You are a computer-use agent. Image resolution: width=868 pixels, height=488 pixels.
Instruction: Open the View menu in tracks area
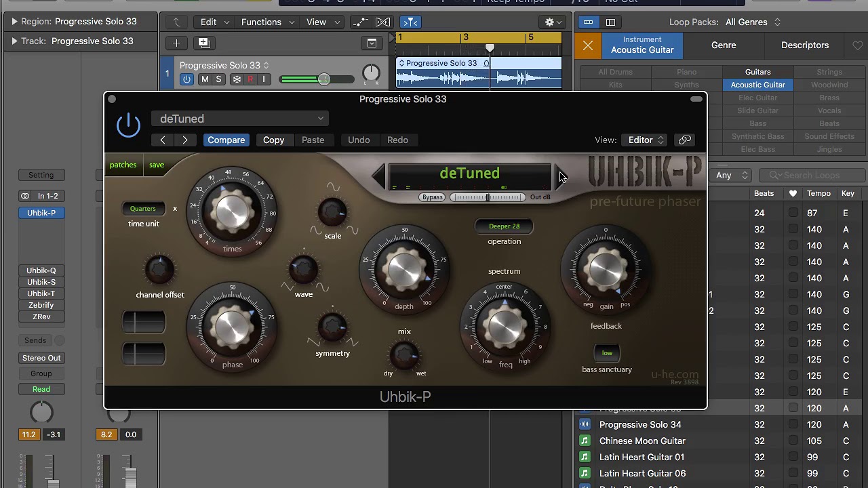click(x=322, y=22)
